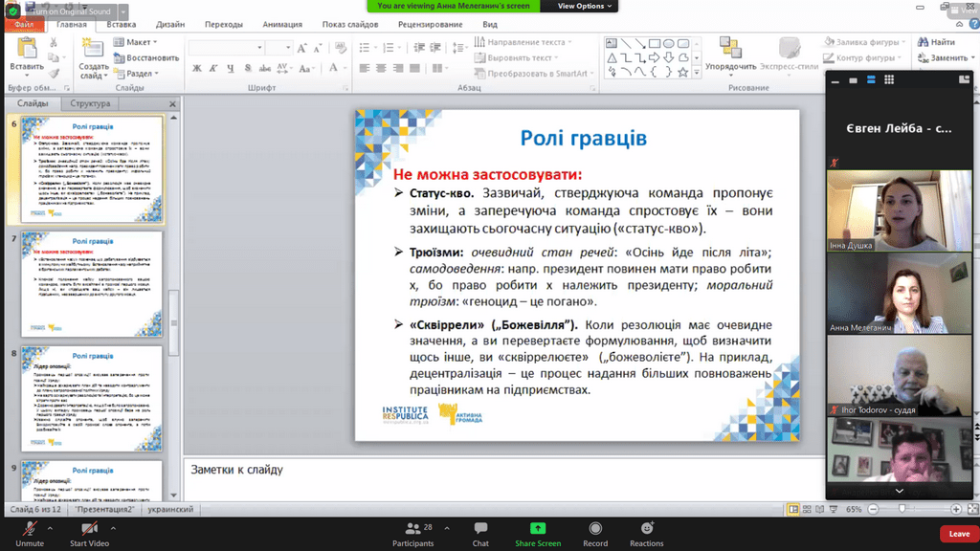Viewport: 980px width, 551px height.
Task: Switch to the Вставка ribbon tab
Action: click(121, 25)
